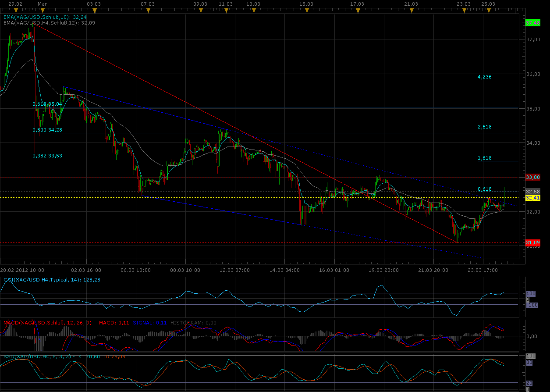Click the 36,00 price axis value
Image resolution: width=550 pixels, height=392 pixels.
[533, 74]
